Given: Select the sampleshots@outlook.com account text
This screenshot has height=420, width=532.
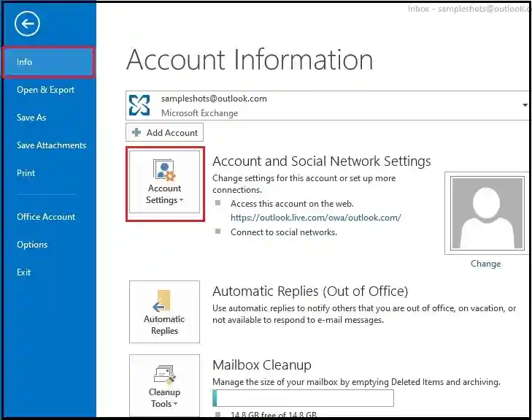Looking at the screenshot, I should point(214,99).
